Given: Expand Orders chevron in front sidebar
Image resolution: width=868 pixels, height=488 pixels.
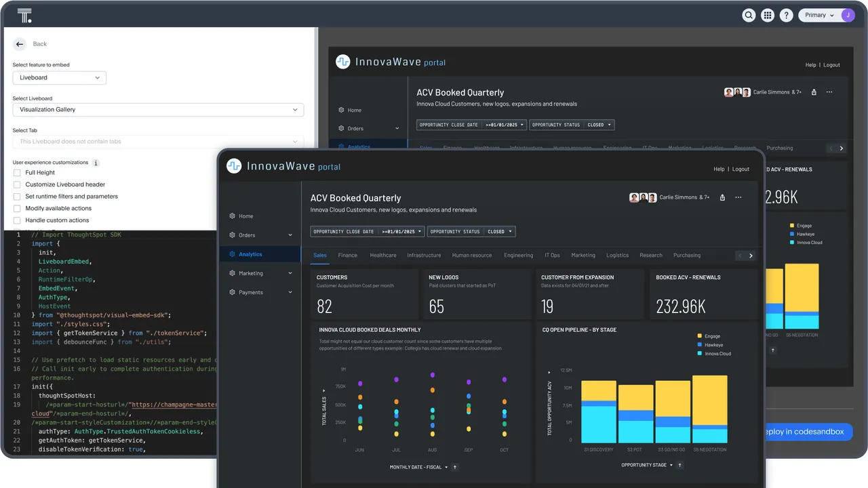Looking at the screenshot, I should 290,235.
